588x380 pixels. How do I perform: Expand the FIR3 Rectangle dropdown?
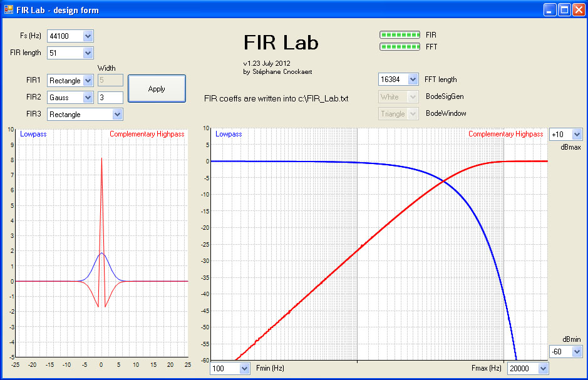coord(117,115)
